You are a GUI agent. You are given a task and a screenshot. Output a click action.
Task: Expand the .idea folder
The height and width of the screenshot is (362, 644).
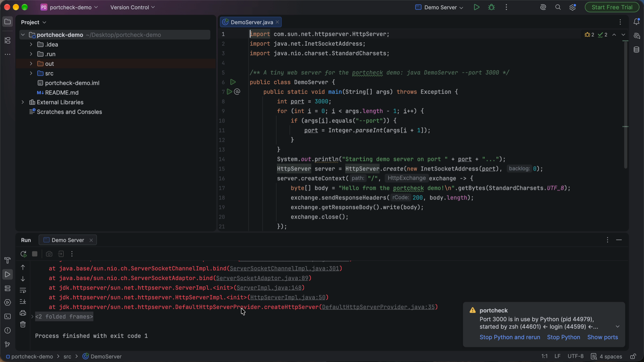tap(31, 44)
